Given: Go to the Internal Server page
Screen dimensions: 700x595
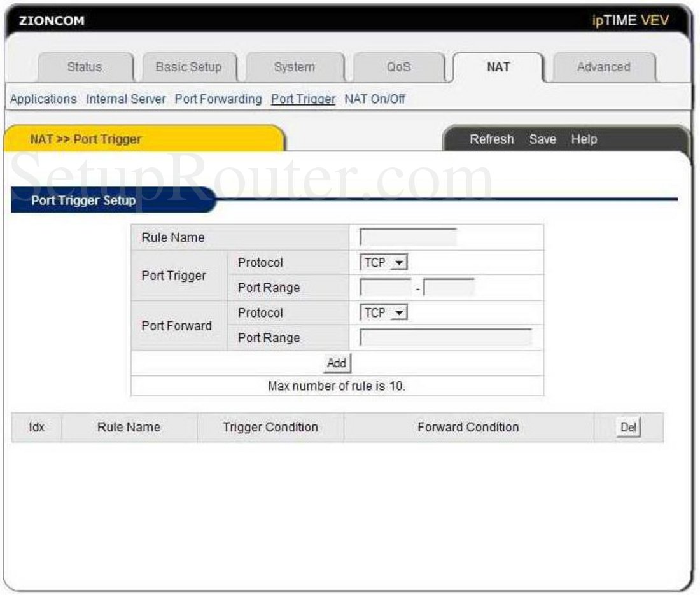Looking at the screenshot, I should 126,99.
